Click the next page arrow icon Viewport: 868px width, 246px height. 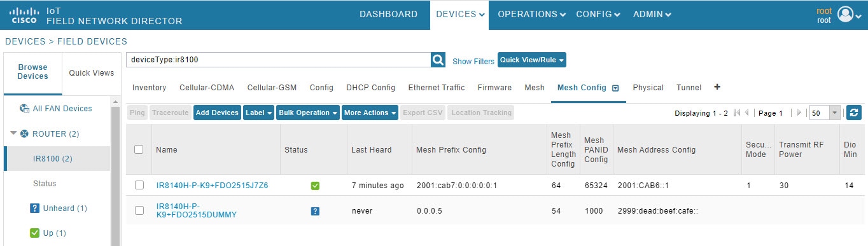(x=800, y=113)
